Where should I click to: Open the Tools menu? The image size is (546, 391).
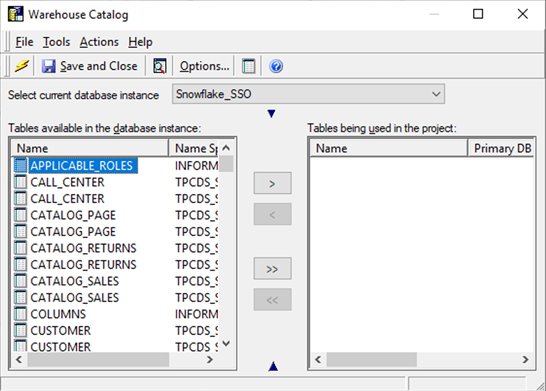coord(56,42)
